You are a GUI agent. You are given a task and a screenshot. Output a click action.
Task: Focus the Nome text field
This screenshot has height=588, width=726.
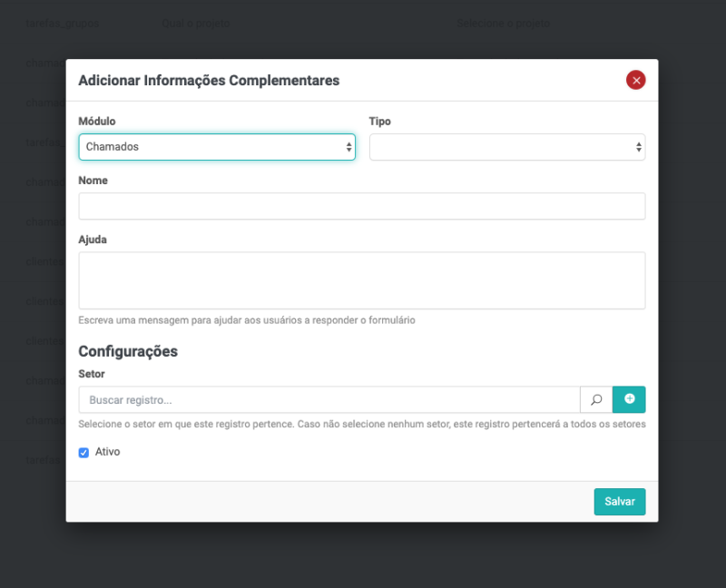click(x=362, y=206)
